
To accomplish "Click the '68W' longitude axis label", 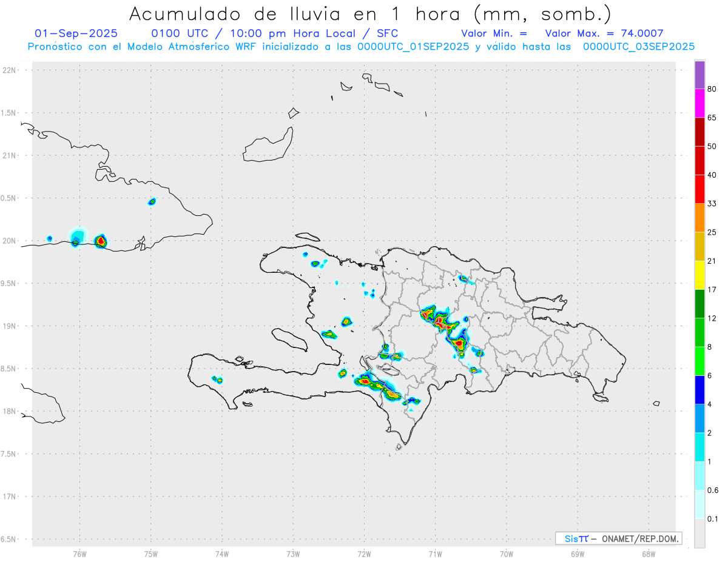I will [648, 554].
